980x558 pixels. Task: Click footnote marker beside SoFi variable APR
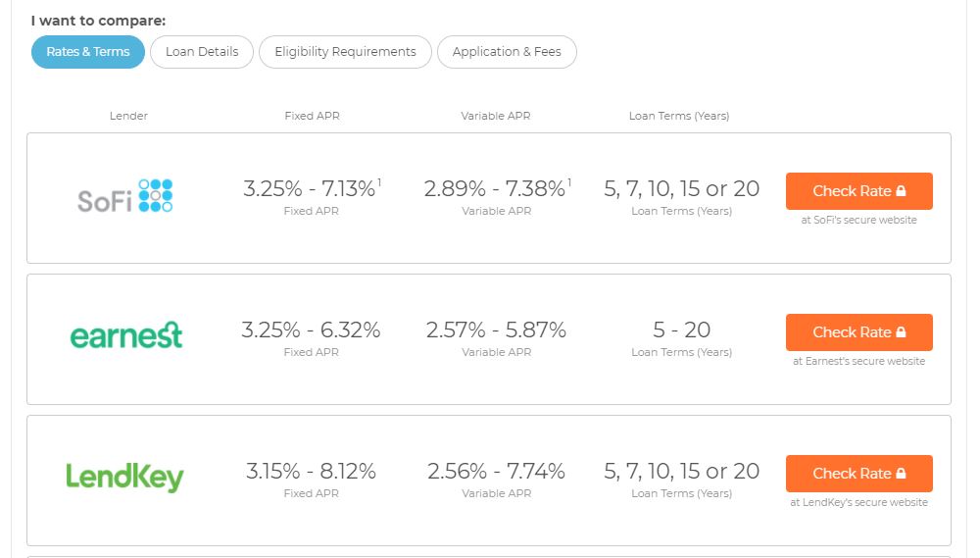(569, 182)
